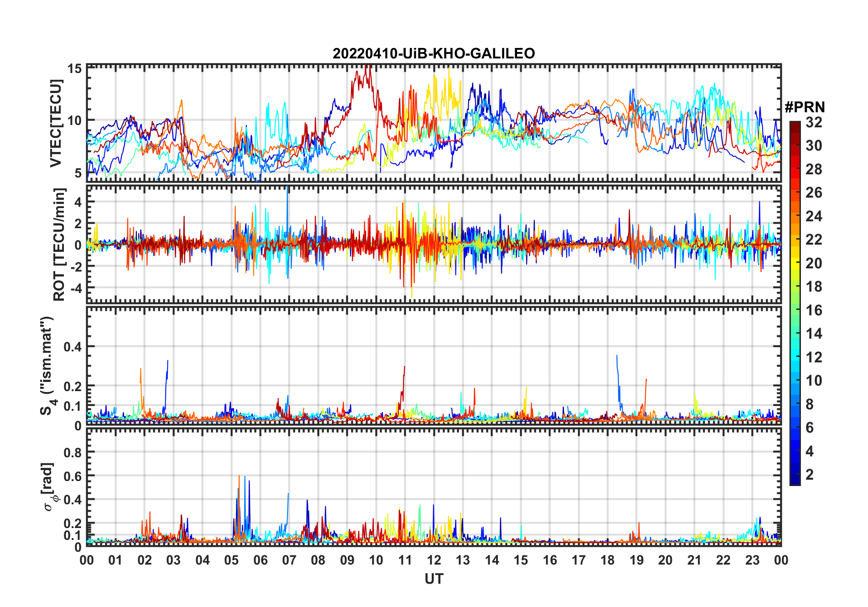Click VTEC y-axis tick label 15
This screenshot has height=607, width=868.
click(75, 69)
